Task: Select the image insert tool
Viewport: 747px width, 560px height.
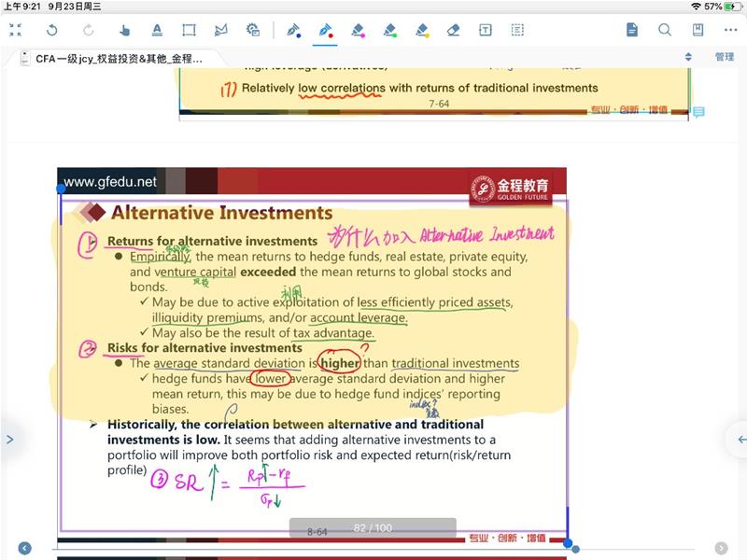Action: pos(220,30)
